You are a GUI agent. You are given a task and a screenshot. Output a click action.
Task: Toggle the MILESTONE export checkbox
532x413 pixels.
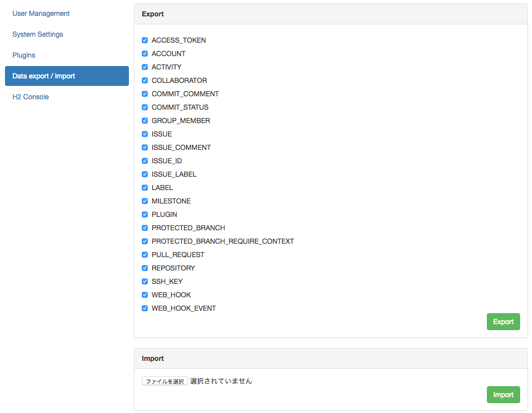(x=144, y=201)
